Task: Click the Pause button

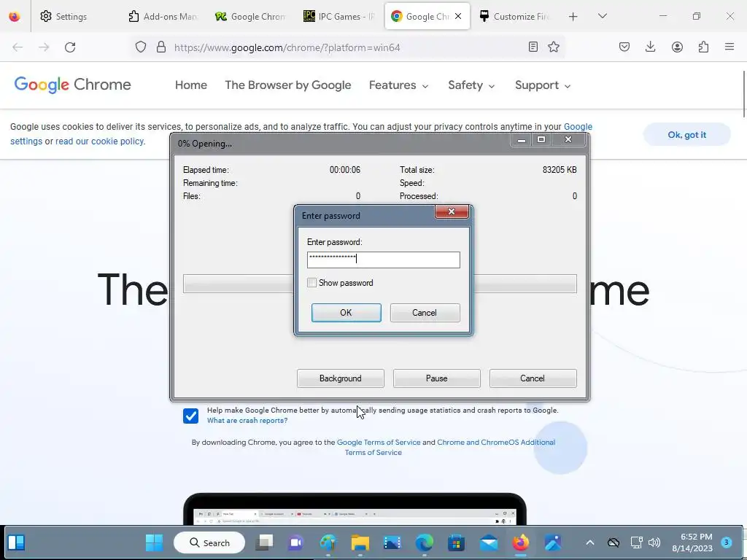Action: click(436, 378)
